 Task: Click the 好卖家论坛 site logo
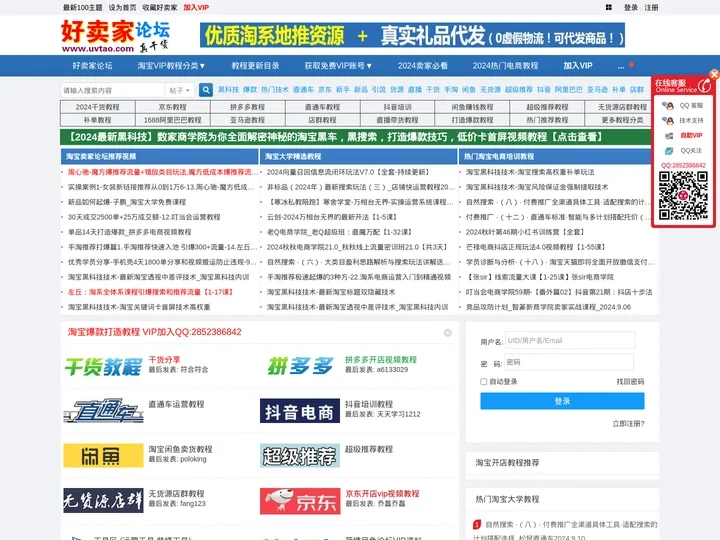tap(115, 36)
